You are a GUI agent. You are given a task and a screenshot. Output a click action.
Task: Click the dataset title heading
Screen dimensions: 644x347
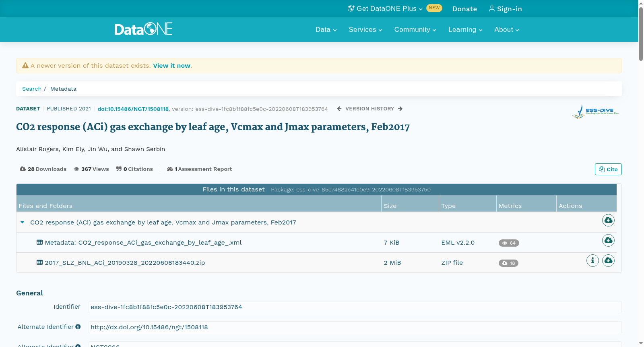[213, 127]
